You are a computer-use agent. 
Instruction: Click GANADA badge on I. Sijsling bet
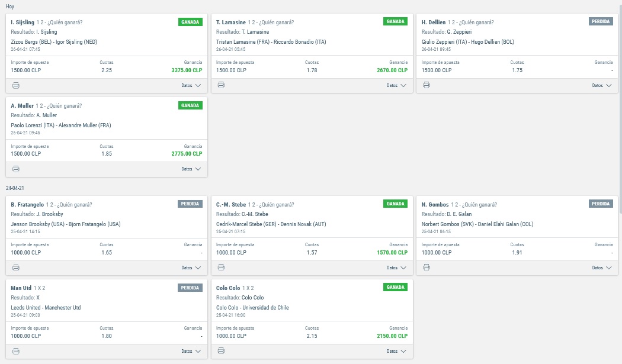point(190,22)
